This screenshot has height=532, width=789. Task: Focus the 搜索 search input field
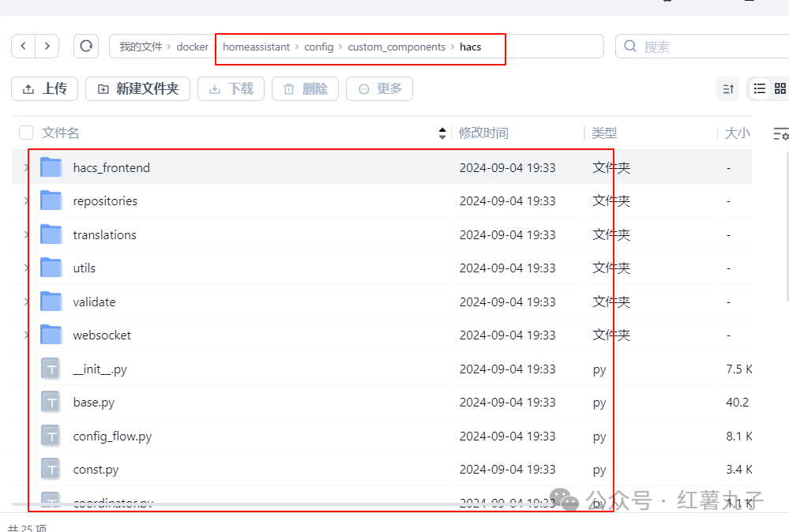pos(702,47)
